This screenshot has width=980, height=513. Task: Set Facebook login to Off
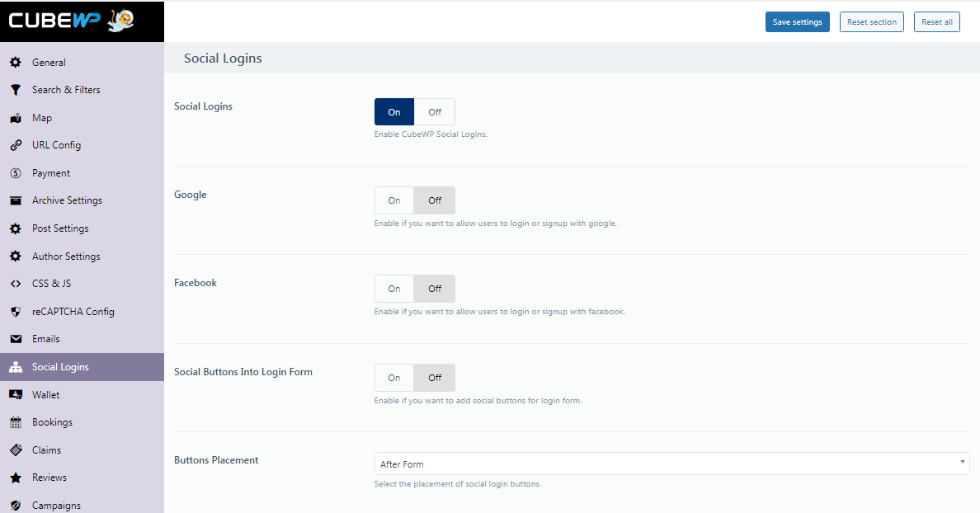point(435,289)
